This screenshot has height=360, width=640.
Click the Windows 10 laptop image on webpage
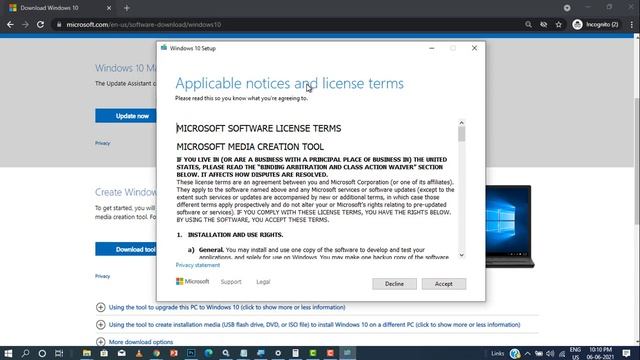[510, 227]
